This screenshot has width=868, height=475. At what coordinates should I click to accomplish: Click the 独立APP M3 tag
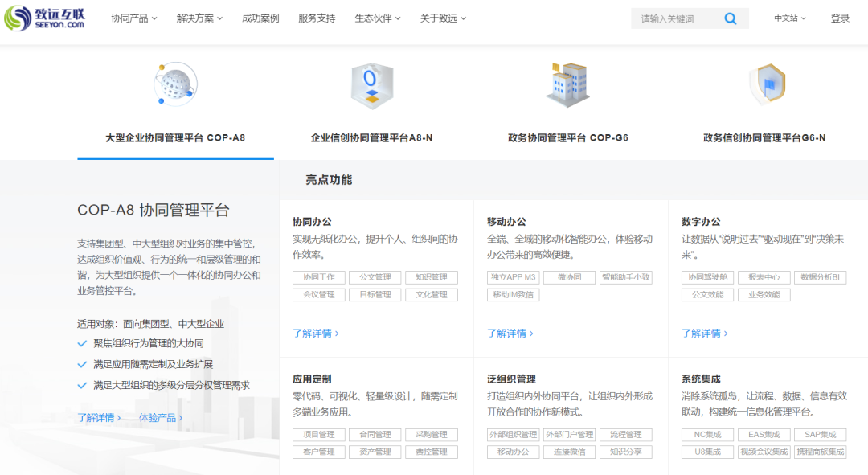coord(513,277)
